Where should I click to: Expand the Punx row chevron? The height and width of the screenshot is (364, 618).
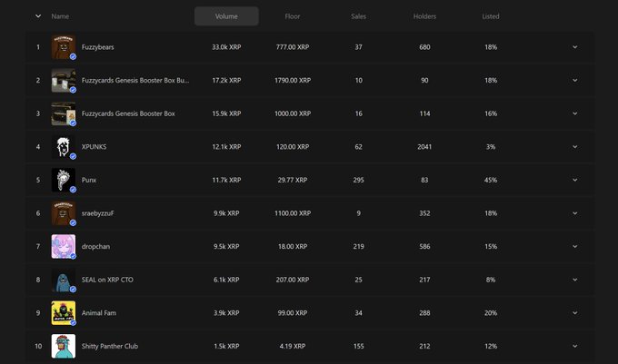pos(575,180)
